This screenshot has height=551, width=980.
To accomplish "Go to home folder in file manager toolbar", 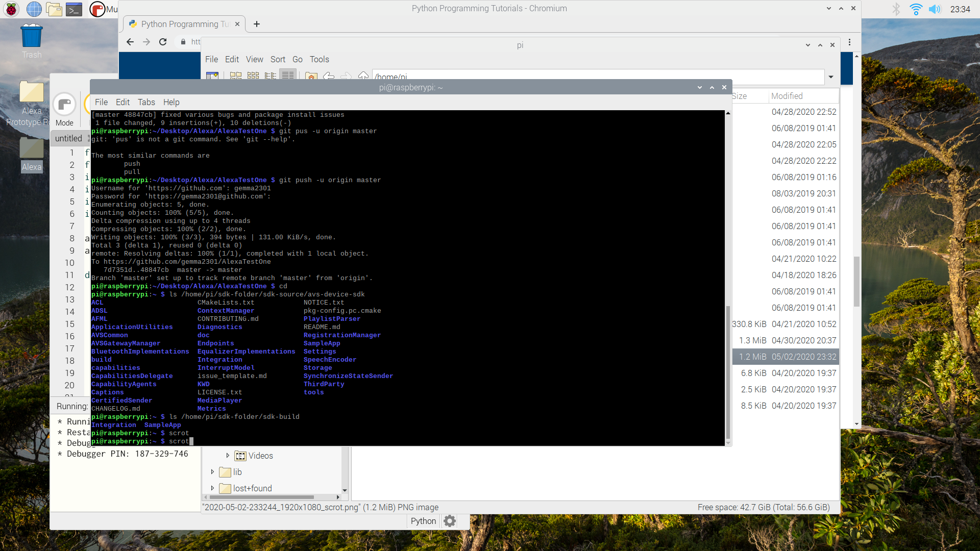I will pos(311,76).
